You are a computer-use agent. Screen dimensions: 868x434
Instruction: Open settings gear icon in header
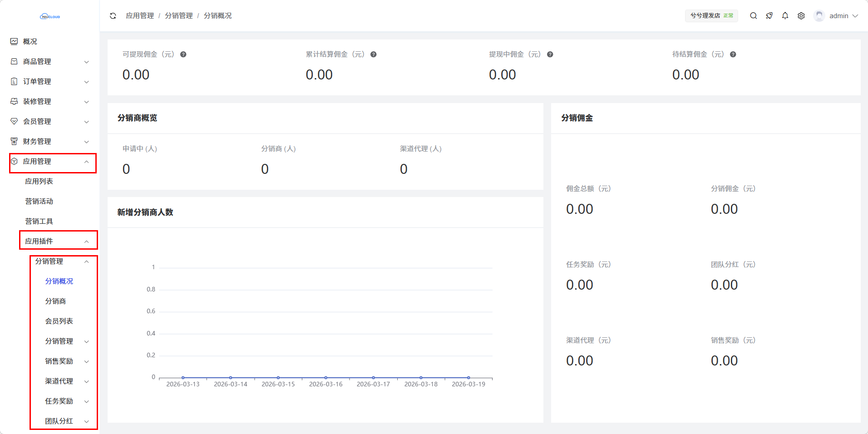click(801, 16)
